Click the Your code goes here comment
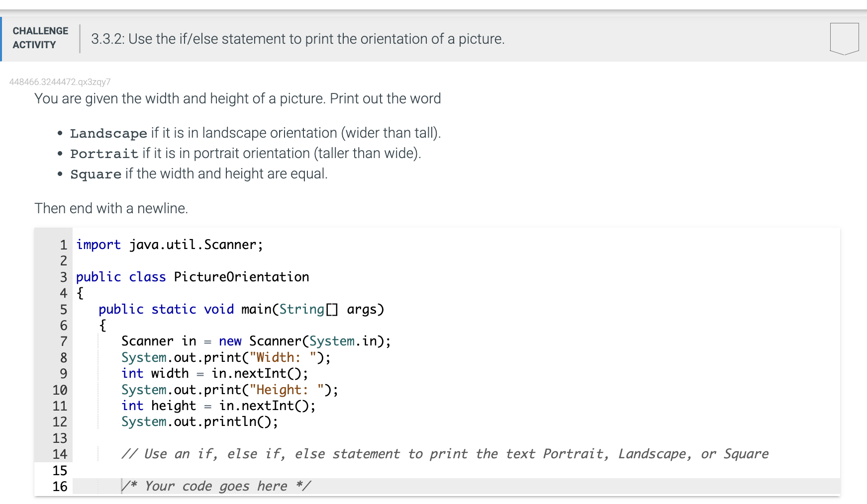Image resolution: width=867 pixels, height=504 pixels. 216,486
